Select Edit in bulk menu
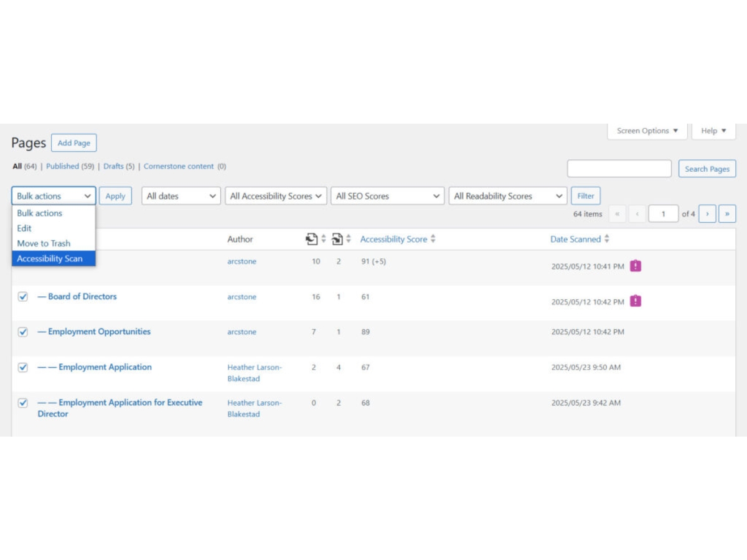This screenshot has width=747, height=560. 54,228
